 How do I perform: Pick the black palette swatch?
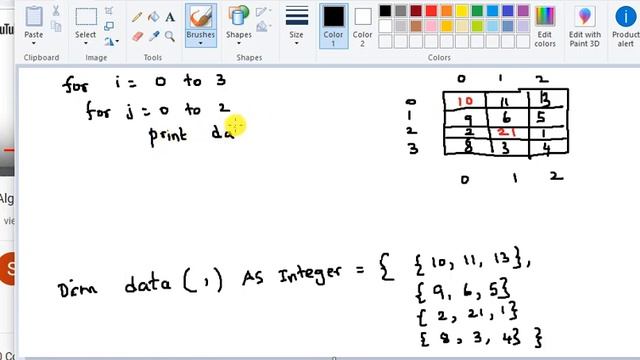385,11
